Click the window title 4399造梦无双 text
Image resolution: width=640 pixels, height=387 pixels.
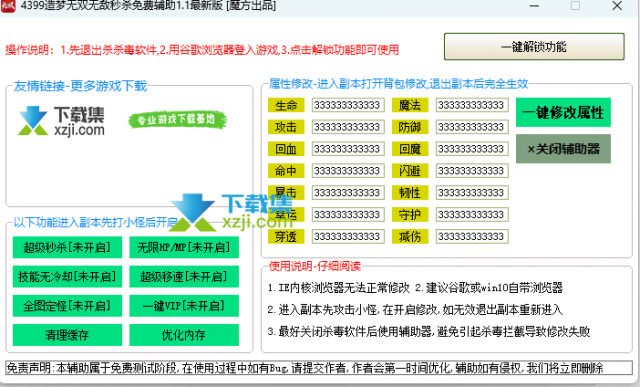tap(148, 6)
